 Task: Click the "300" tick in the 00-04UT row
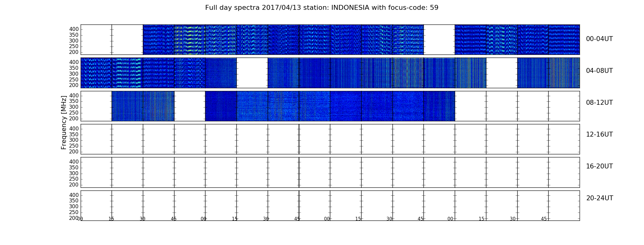(74, 41)
